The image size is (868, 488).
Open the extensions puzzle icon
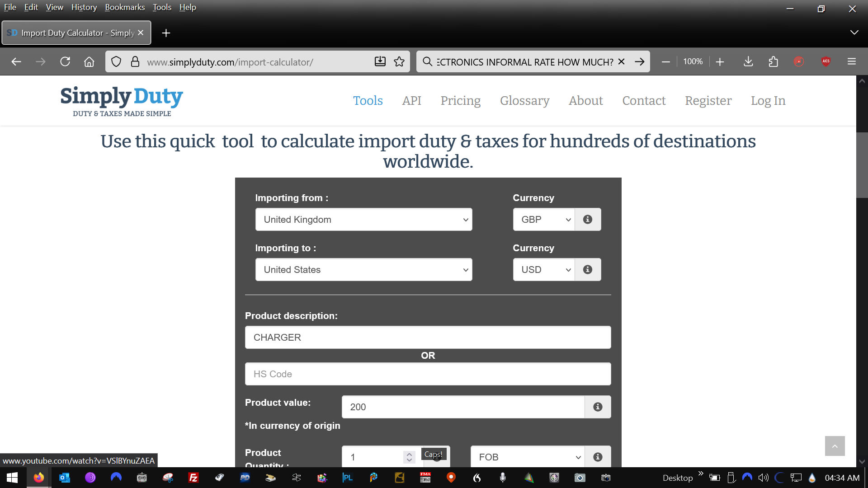pyautogui.click(x=773, y=62)
